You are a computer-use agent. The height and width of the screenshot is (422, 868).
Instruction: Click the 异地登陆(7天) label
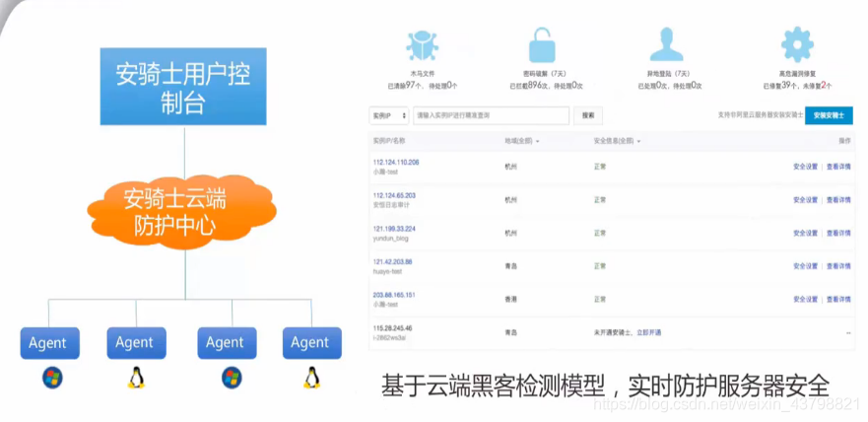[x=669, y=74]
